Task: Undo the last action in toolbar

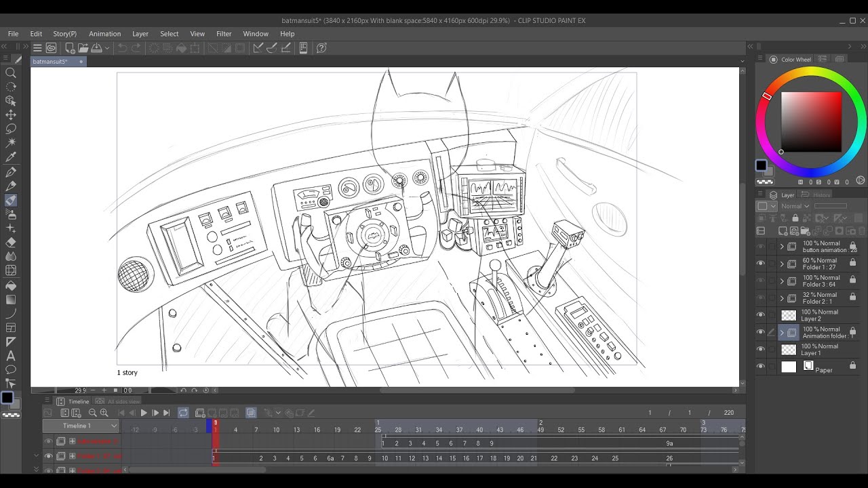Action: point(122,48)
